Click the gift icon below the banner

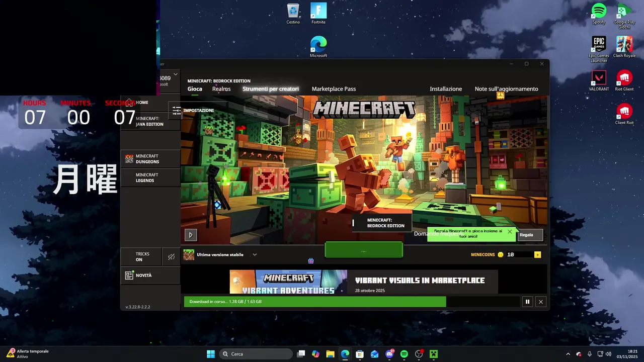coord(311,260)
